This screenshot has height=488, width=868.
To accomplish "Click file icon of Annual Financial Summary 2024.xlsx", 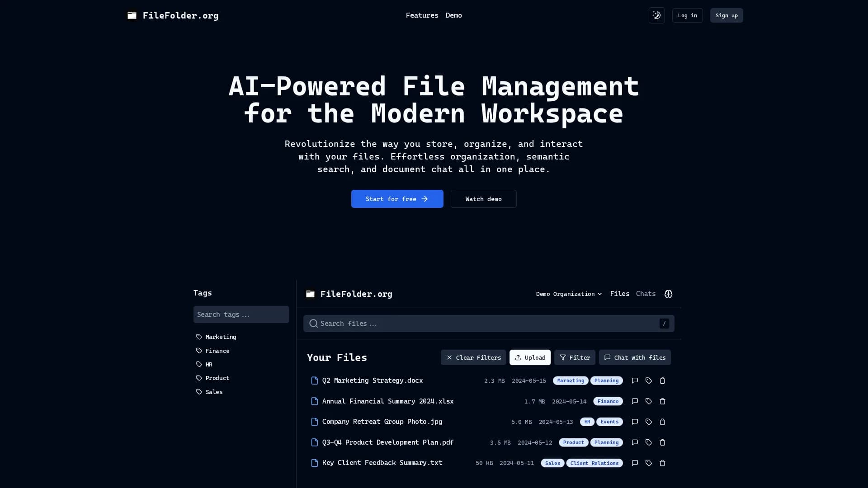I will [315, 401].
